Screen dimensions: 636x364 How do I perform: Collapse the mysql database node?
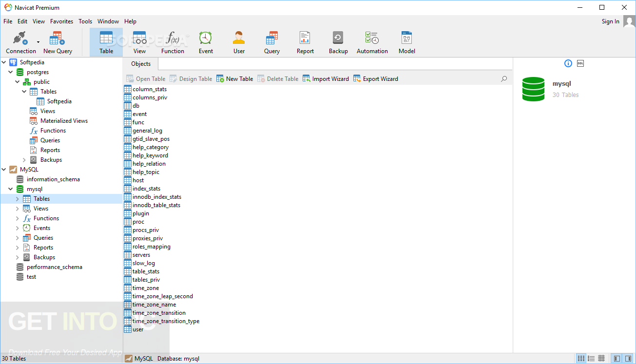click(x=11, y=189)
